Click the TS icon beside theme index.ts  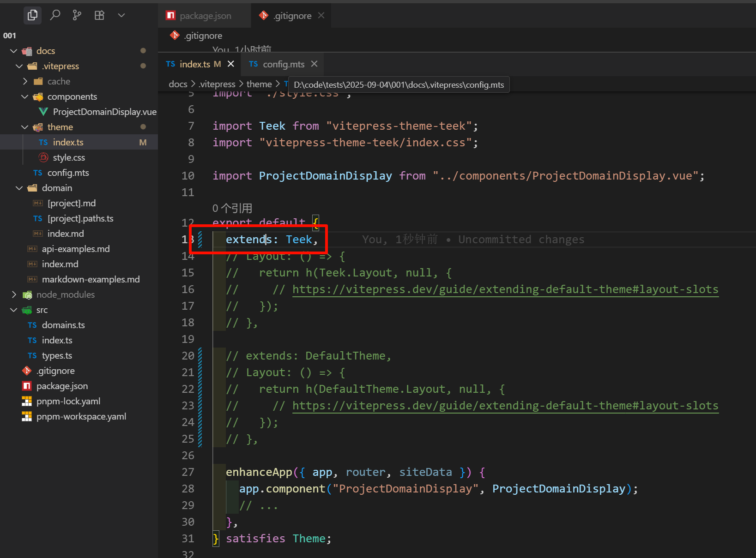tap(43, 142)
